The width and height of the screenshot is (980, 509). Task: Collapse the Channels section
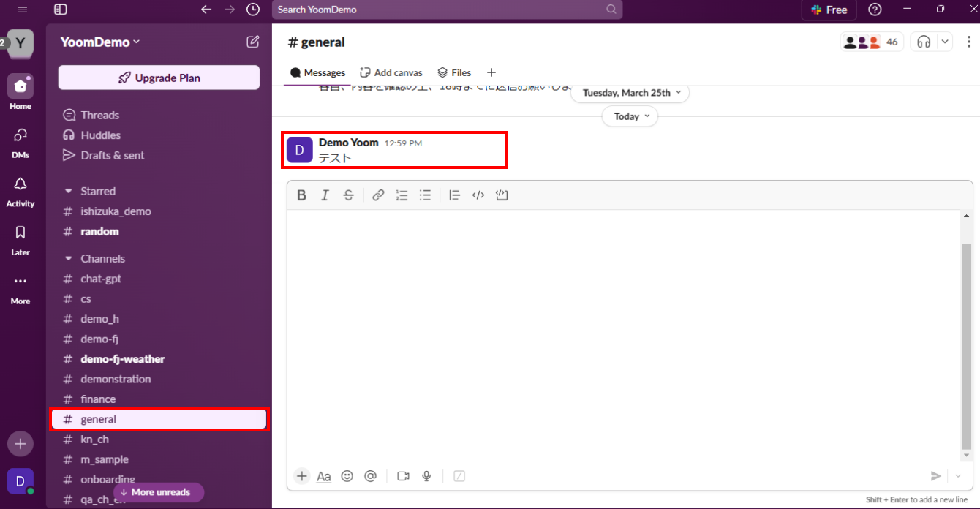coord(69,258)
